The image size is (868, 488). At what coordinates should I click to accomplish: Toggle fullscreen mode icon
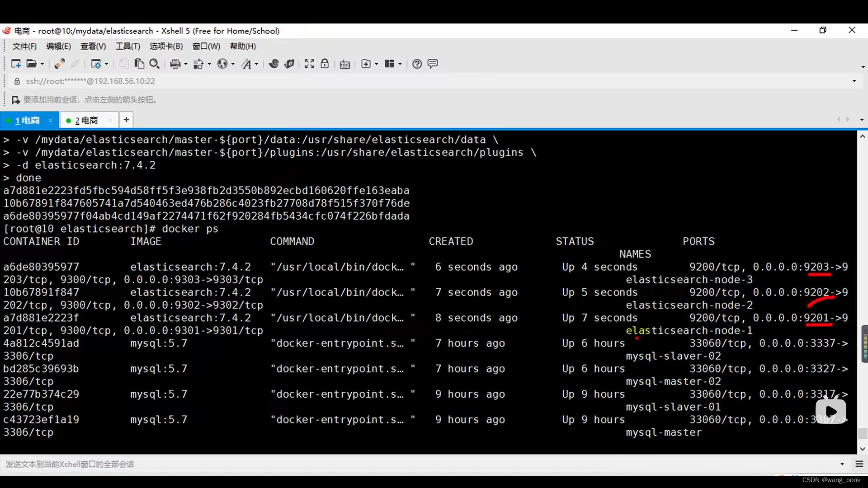click(x=309, y=64)
